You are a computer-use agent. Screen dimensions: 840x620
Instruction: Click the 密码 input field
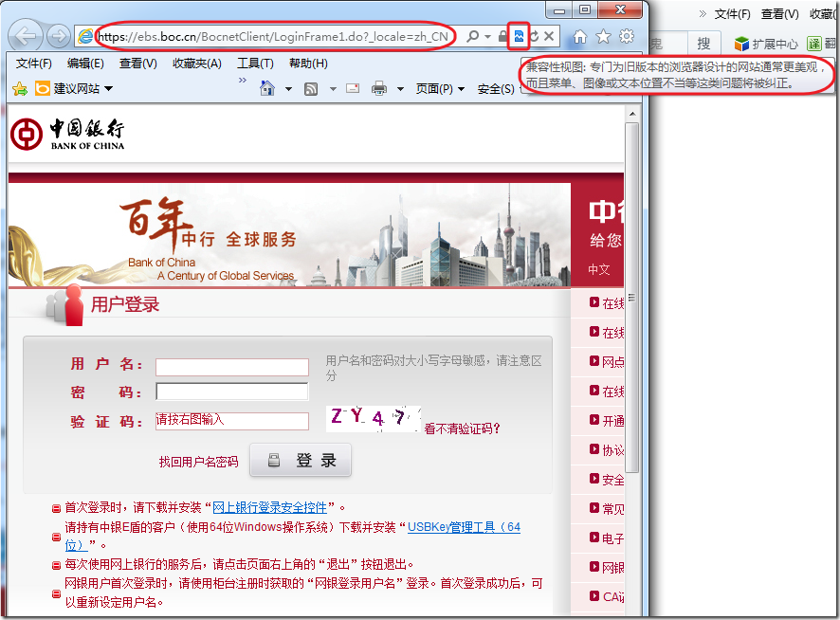coord(232,392)
